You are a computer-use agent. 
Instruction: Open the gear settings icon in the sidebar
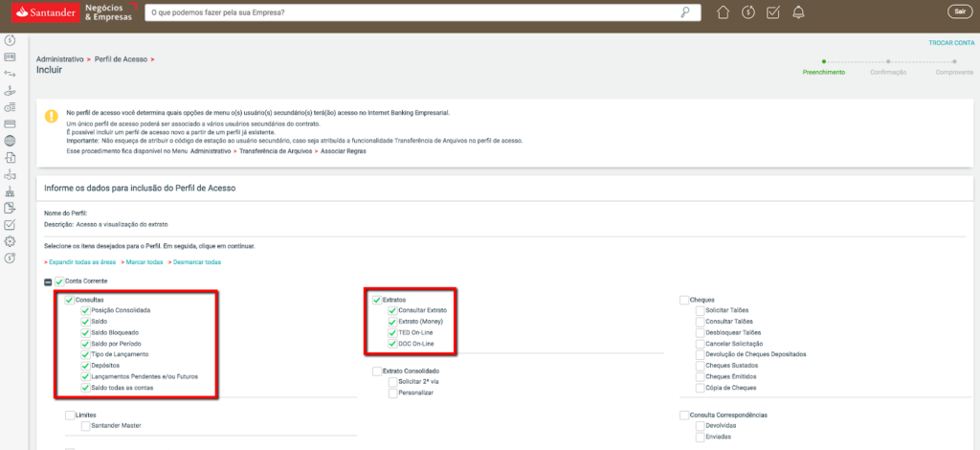[10, 241]
